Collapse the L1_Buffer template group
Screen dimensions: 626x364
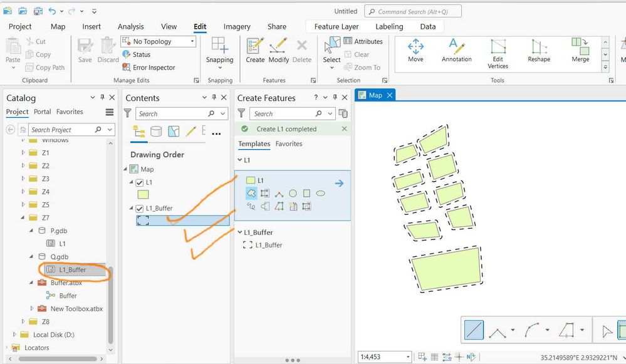(239, 232)
